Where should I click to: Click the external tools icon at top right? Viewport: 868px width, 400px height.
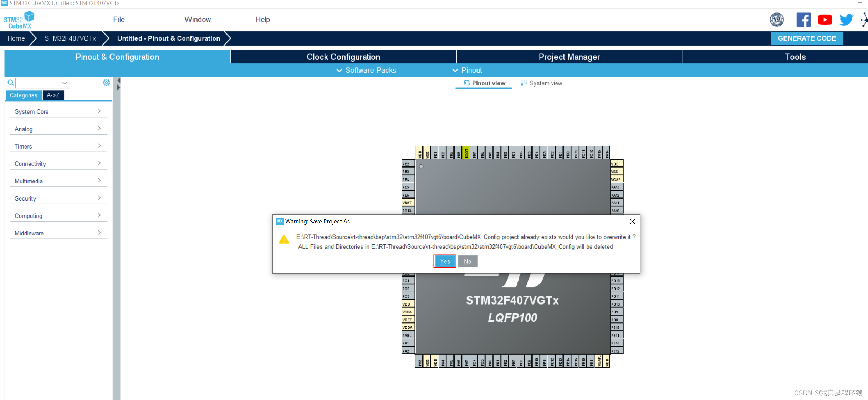(864, 20)
